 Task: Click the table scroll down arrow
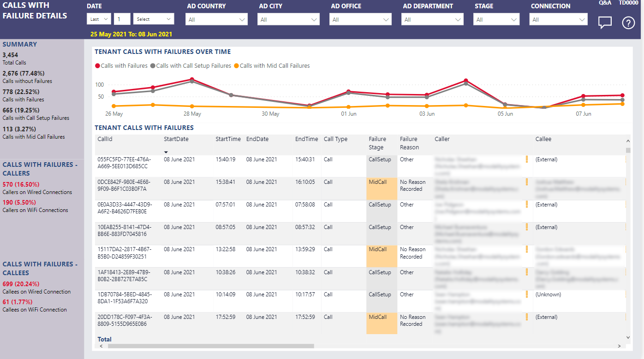tap(628, 337)
